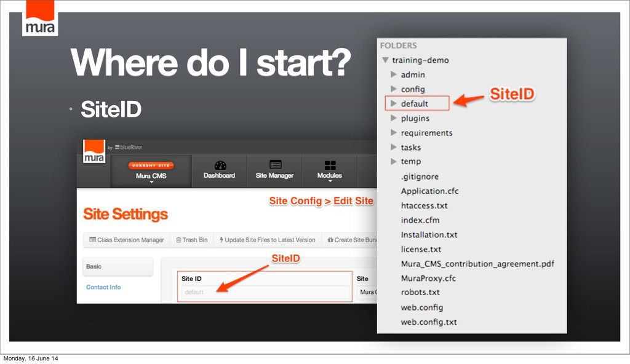Open the Site Manager menu label

(x=275, y=176)
